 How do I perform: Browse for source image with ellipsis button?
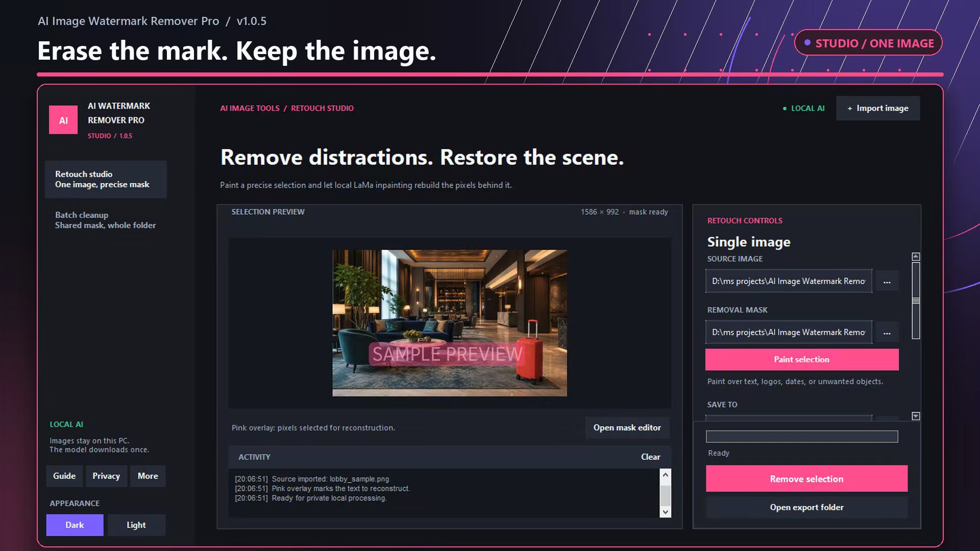(887, 281)
